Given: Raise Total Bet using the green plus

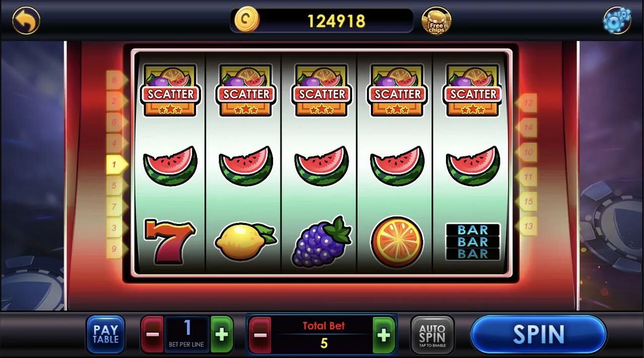Looking at the screenshot, I should 384,335.
